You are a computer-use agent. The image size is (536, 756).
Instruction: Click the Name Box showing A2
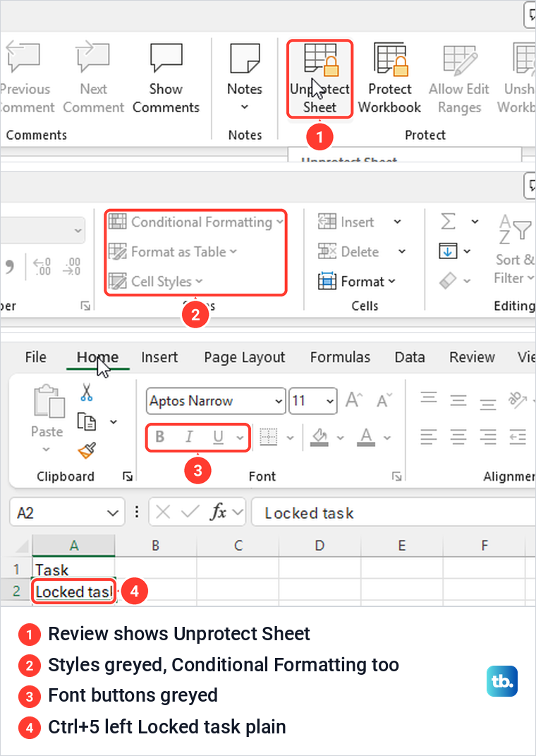coord(67,512)
